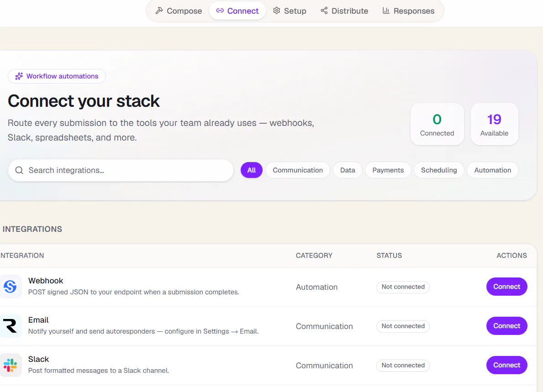This screenshot has height=392, width=543.
Task: Connect the Email integration
Action: point(506,326)
